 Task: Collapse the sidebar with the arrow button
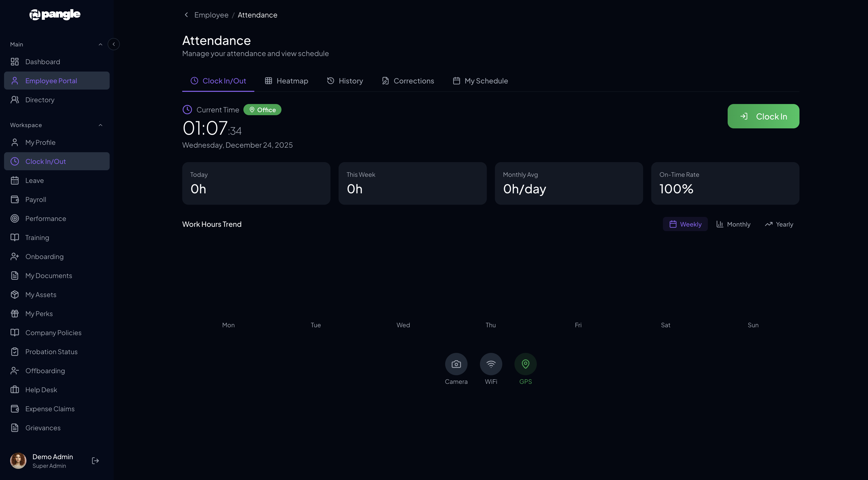pos(113,44)
